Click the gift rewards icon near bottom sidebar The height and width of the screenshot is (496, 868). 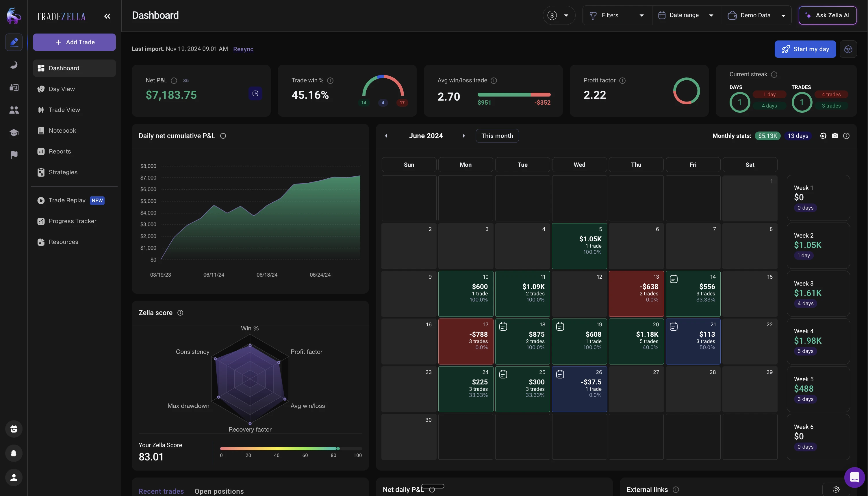(14, 429)
